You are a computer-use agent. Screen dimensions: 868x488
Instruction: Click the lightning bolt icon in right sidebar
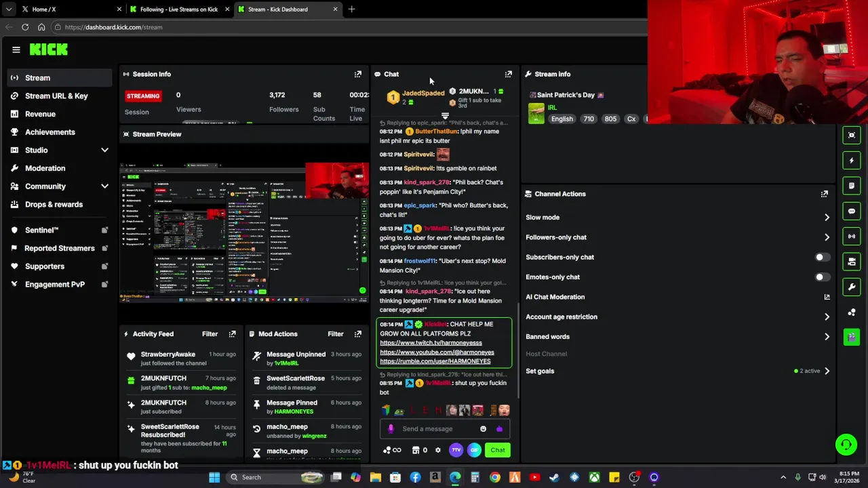852,161
